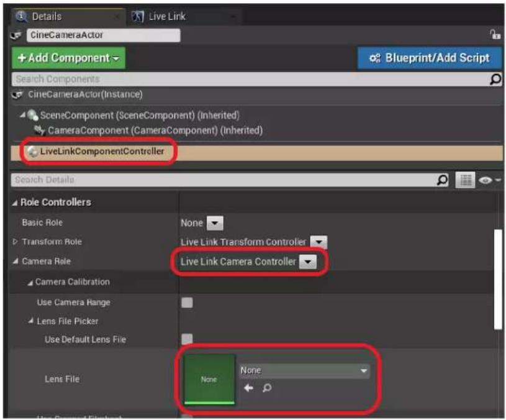Click the Use Default Lens File label

pyautogui.click(x=85, y=339)
